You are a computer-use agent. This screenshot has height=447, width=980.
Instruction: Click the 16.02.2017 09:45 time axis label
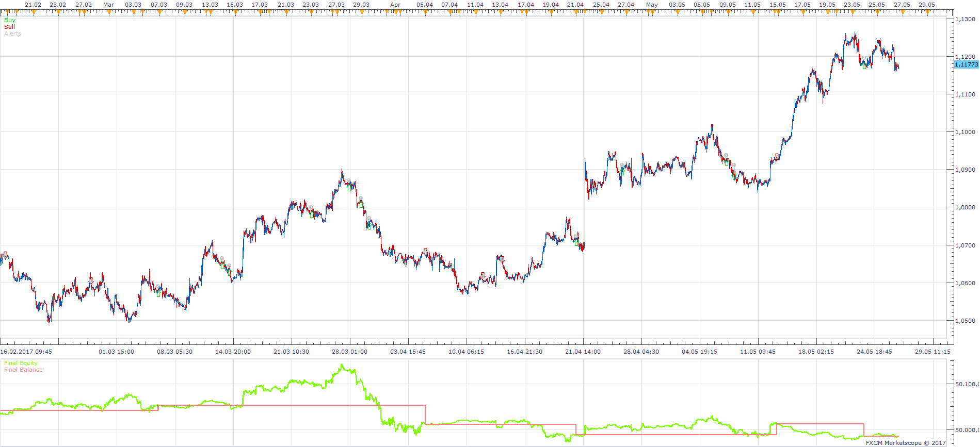[26, 352]
